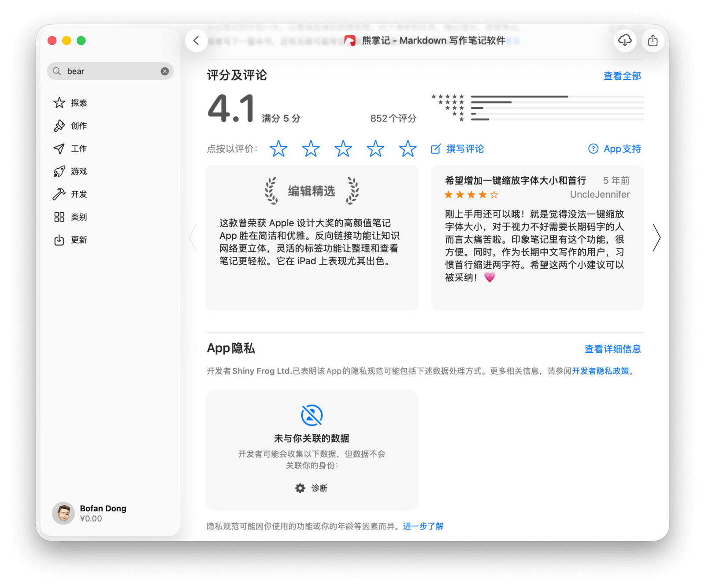705x588 pixels.
Task: Open the 更新 section
Action: (x=110, y=240)
